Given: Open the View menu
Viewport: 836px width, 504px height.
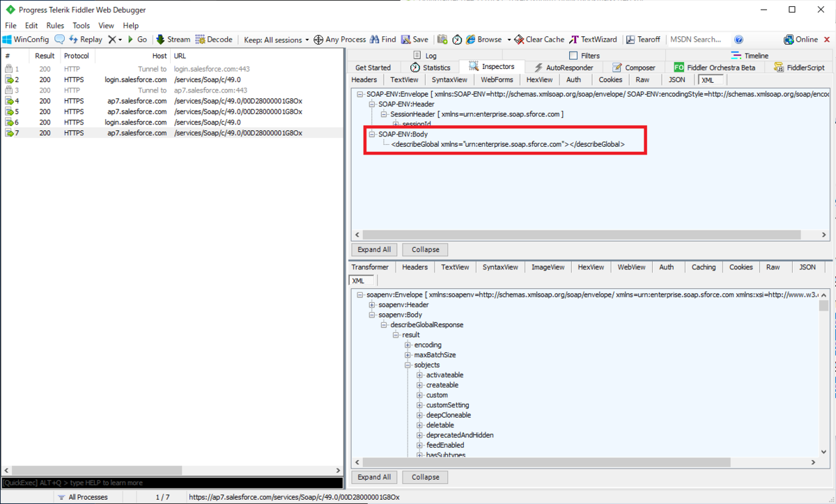Looking at the screenshot, I should pos(106,26).
